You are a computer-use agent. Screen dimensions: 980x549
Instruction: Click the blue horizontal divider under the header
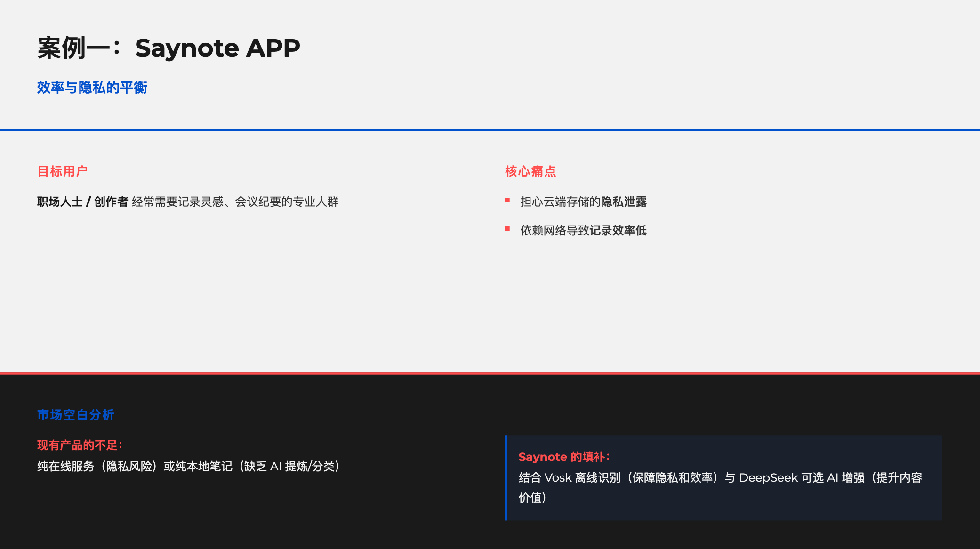490,130
